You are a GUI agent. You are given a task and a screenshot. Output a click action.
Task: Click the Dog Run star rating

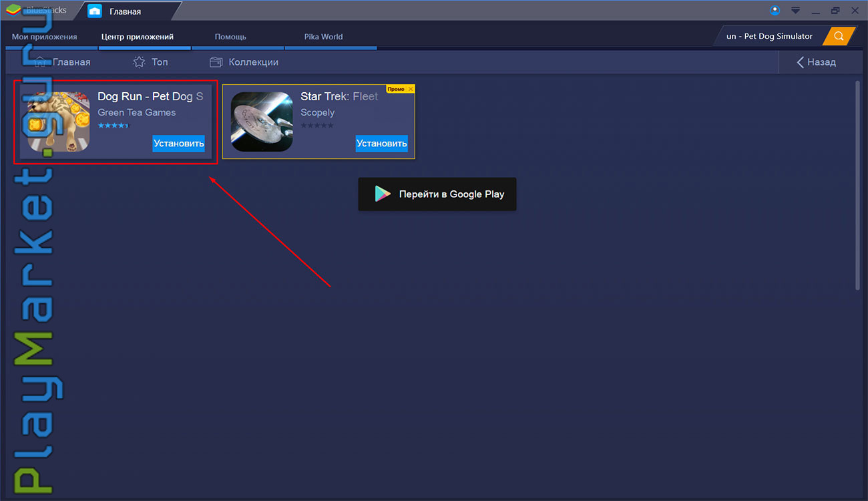click(x=113, y=126)
